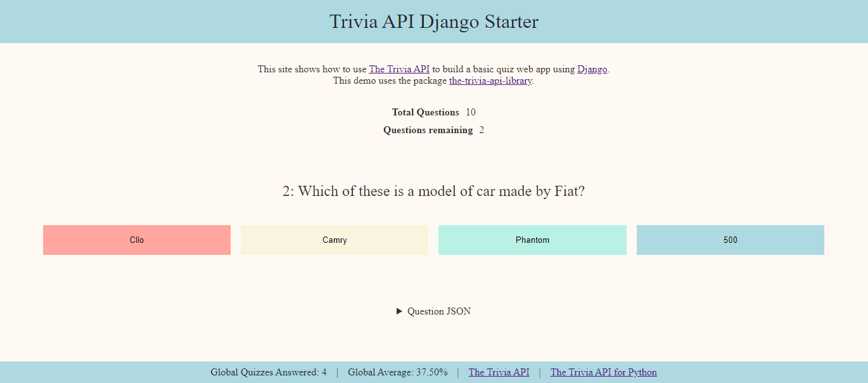Click the Global Average percentage in footer
Viewport: 868px width, 383px height.
[x=397, y=372]
